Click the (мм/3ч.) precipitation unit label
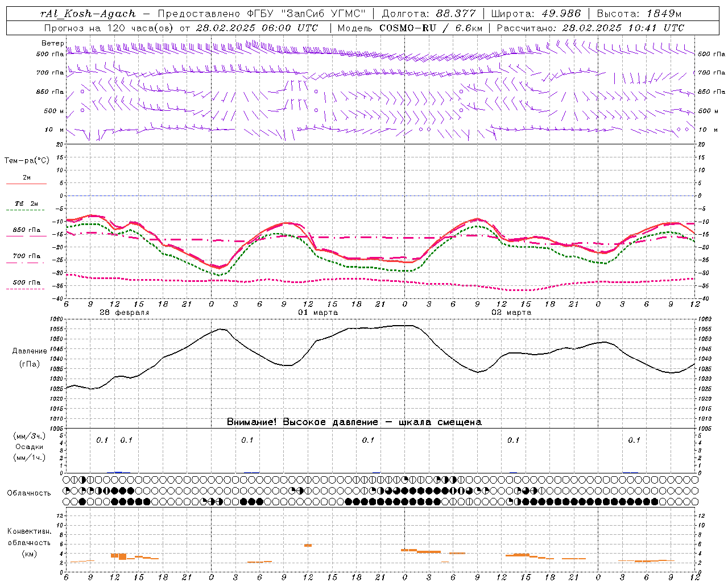728x582 pixels. tap(29, 436)
